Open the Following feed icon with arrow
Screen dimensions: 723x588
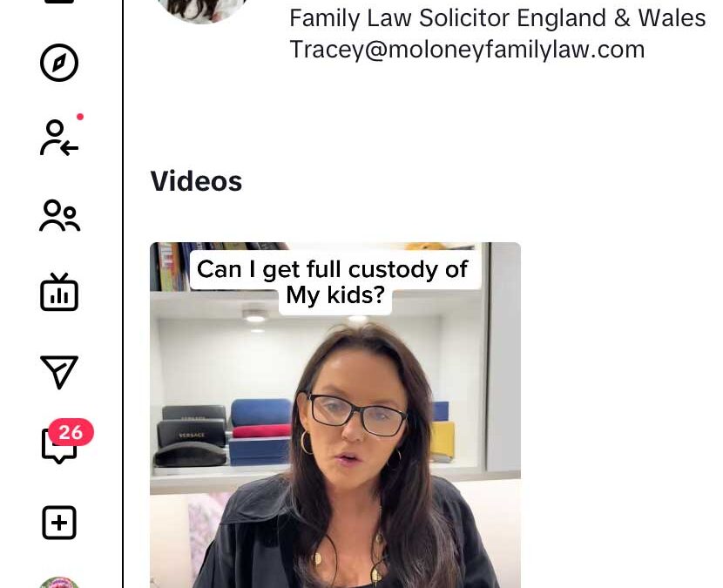point(59,138)
